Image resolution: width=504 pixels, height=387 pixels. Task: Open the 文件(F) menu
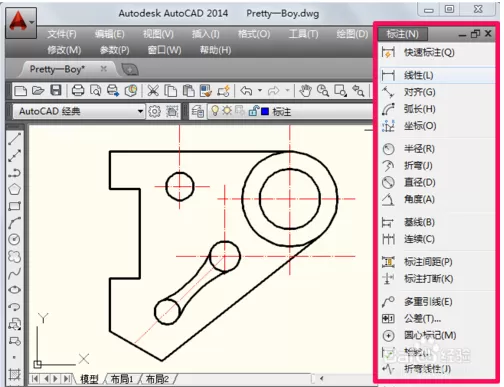point(62,34)
